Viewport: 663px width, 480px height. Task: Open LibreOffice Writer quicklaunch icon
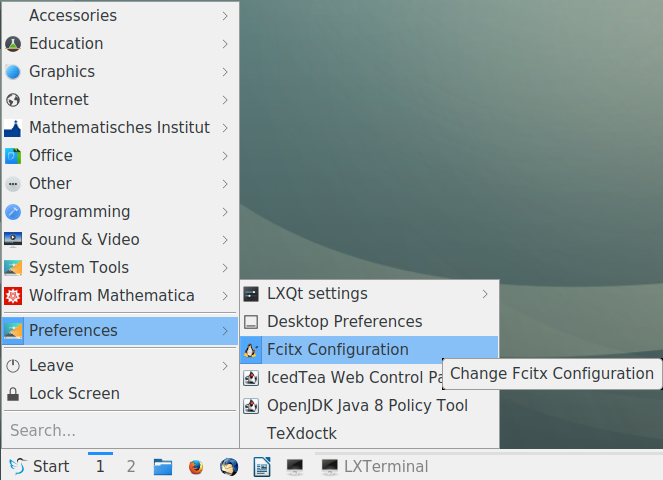point(262,466)
